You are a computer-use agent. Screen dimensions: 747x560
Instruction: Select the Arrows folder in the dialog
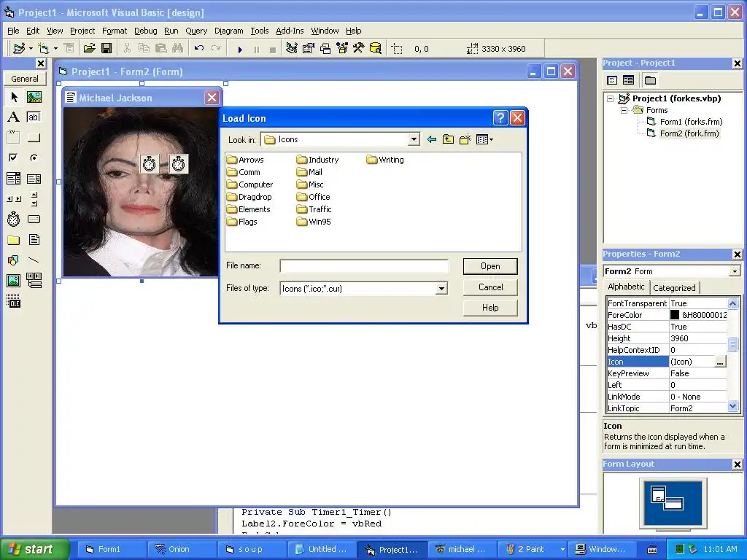245,160
